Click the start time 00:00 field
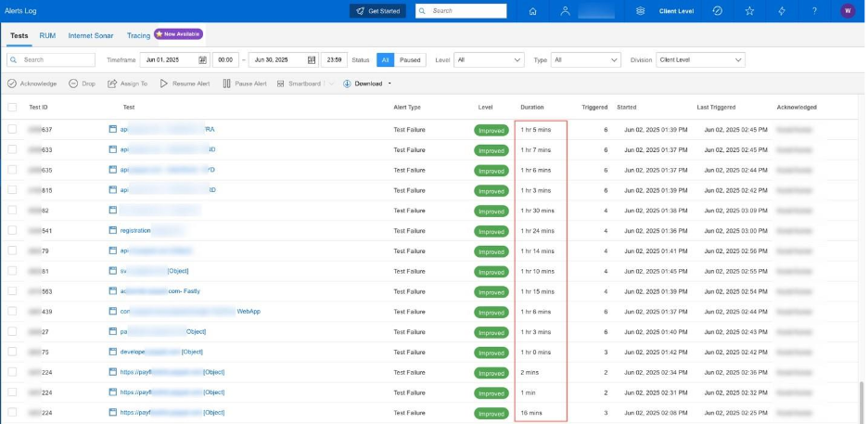 click(x=226, y=59)
